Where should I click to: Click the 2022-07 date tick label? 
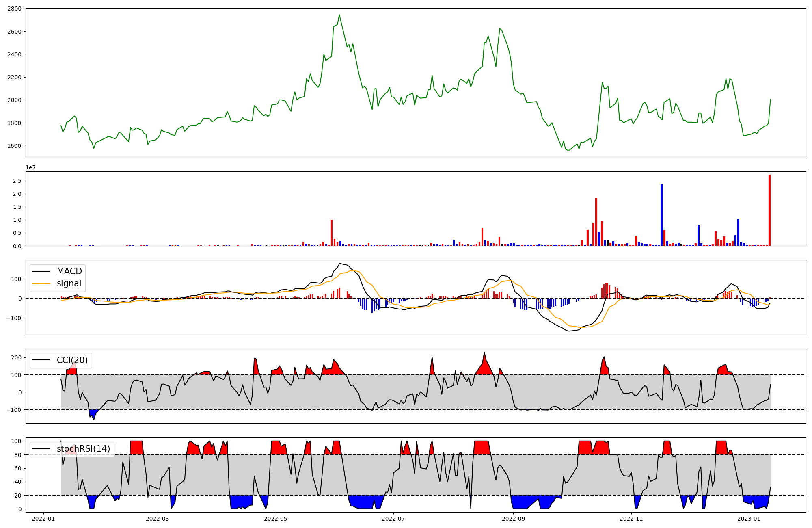pos(394,519)
